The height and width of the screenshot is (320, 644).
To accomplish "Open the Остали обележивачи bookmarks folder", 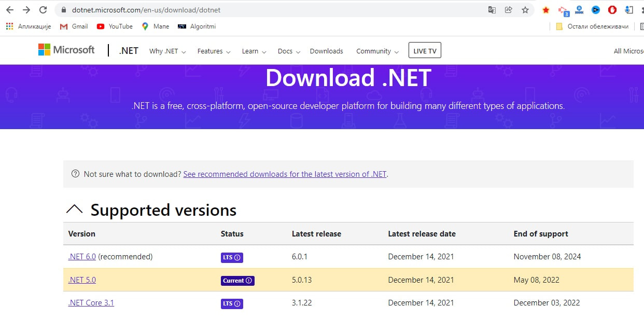I will click(x=592, y=26).
